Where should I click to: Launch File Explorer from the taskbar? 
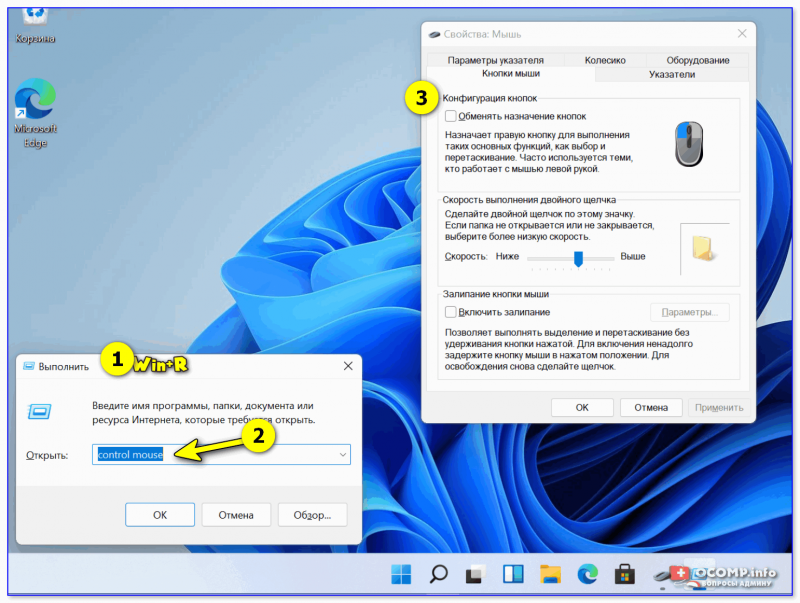click(550, 575)
